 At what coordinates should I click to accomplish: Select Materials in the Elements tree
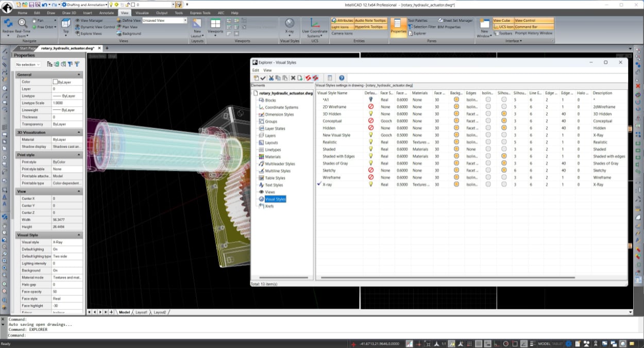pos(273,157)
